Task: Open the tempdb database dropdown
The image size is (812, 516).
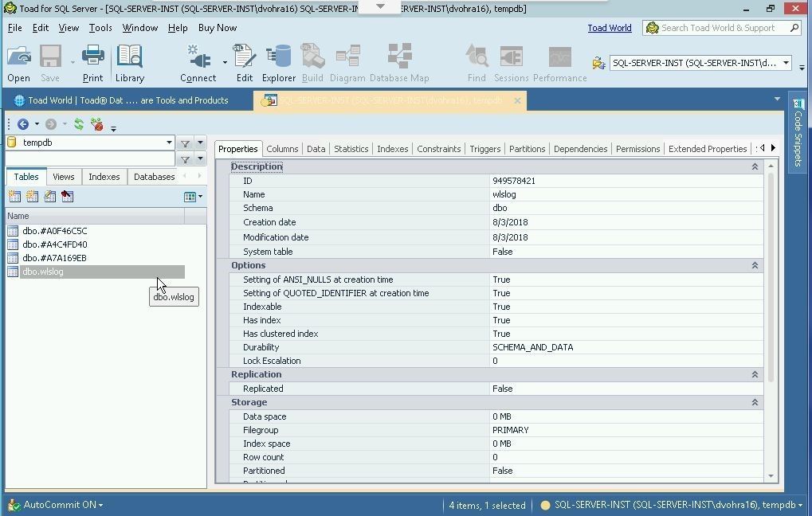Action: click(169, 143)
